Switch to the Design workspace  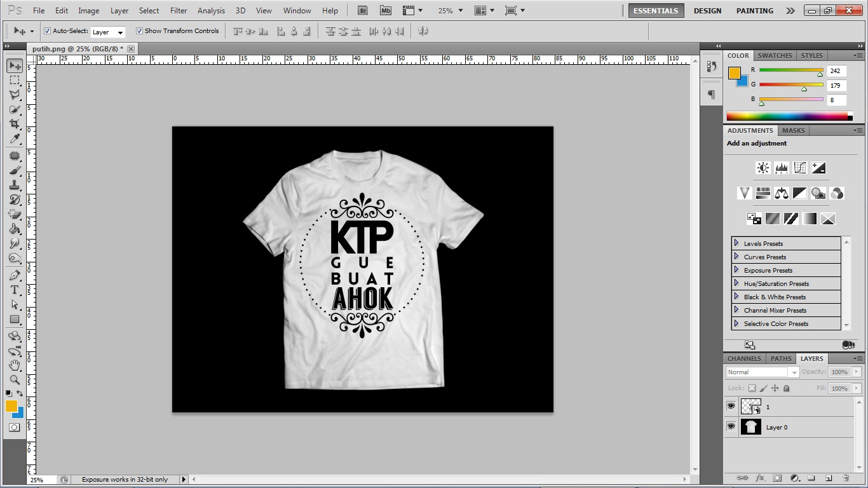[707, 10]
